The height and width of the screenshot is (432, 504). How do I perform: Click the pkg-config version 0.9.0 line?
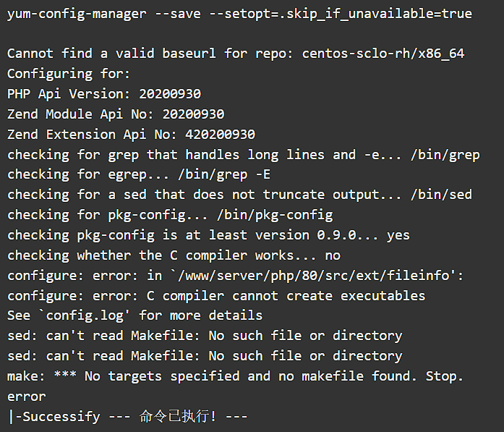pyautogui.click(x=208, y=236)
